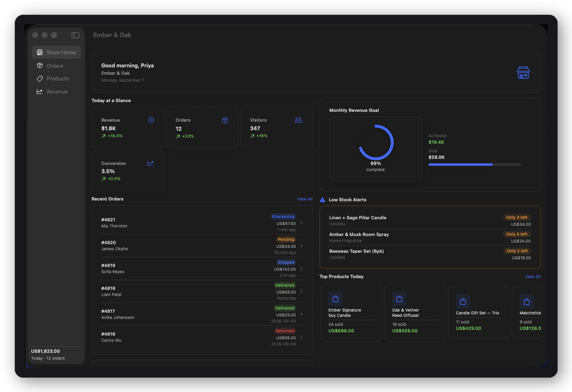Click the Amber & Musk Room Spray row

[430, 237]
